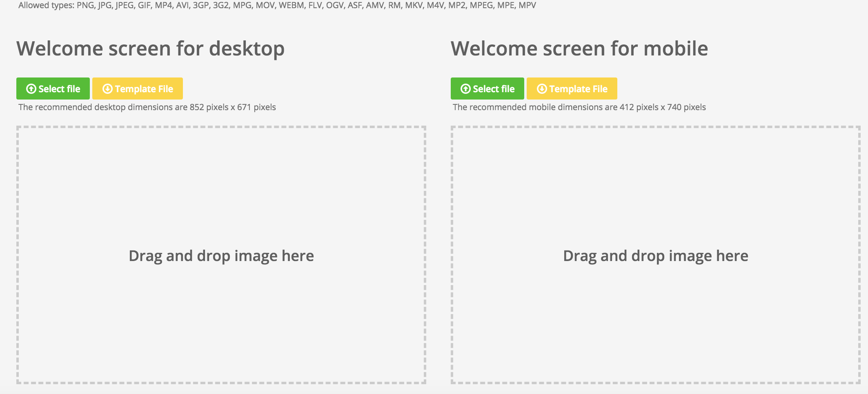The width and height of the screenshot is (868, 394).
Task: Click download arrow icon in mobile Template File
Action: 542,89
